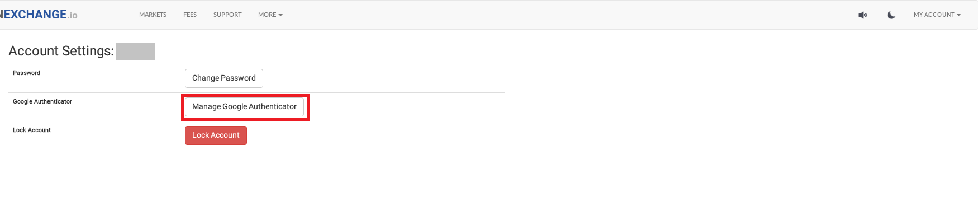Go home via the EXCHANGE.io logo
980x215 pixels.
pyautogui.click(x=39, y=15)
